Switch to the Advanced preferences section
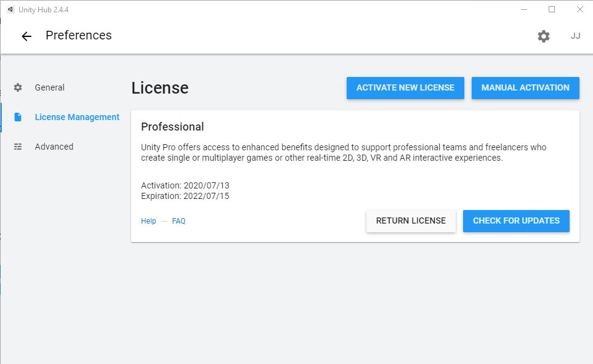This screenshot has width=593, height=364. 54,147
